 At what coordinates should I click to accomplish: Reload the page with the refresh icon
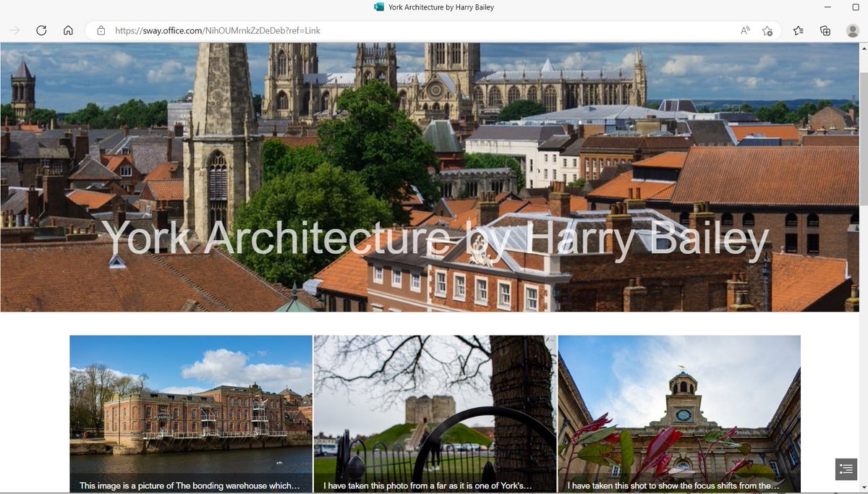[x=41, y=30]
